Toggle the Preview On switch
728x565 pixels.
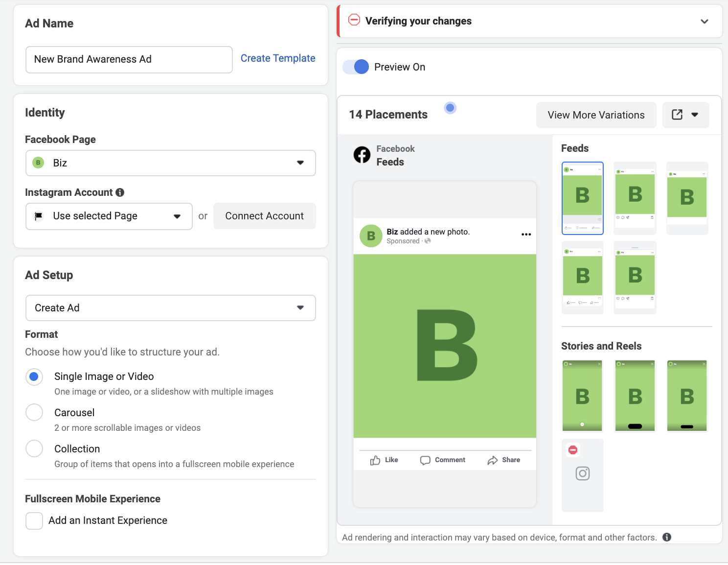click(x=356, y=67)
